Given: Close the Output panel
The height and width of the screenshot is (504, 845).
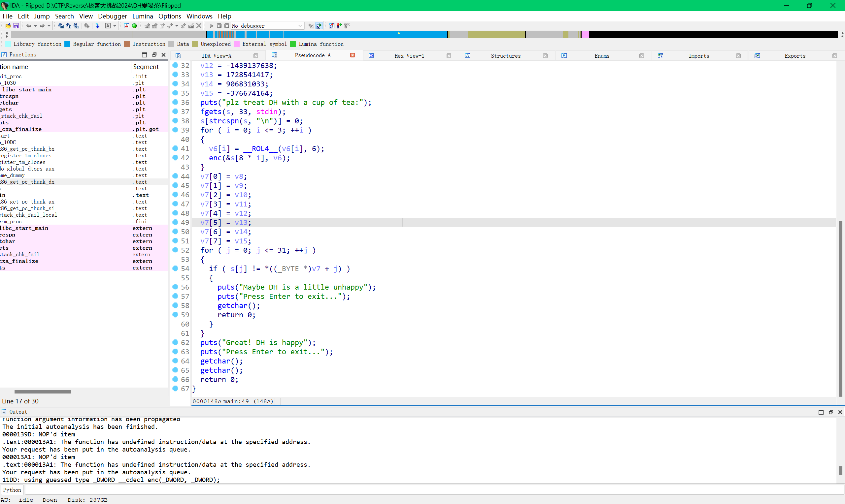Looking at the screenshot, I should (840, 412).
